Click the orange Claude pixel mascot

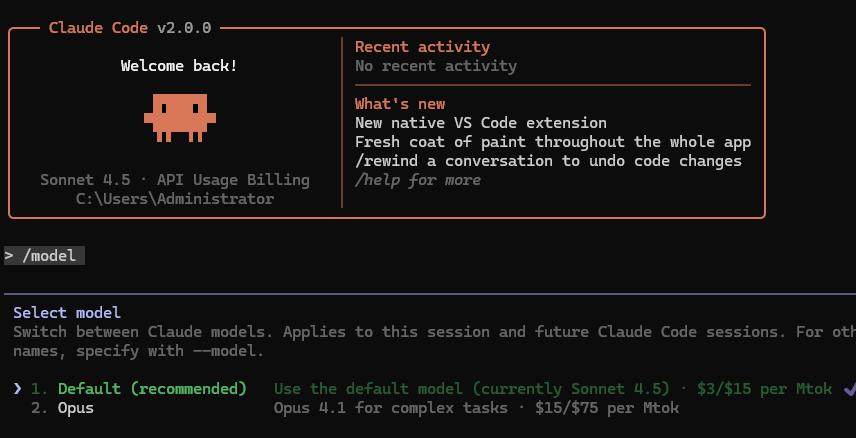[x=180, y=118]
